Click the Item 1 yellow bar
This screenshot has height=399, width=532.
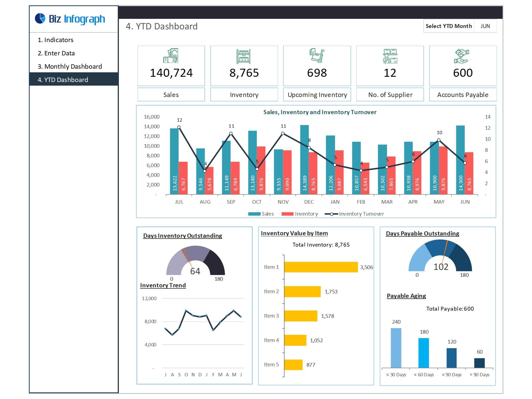click(321, 267)
